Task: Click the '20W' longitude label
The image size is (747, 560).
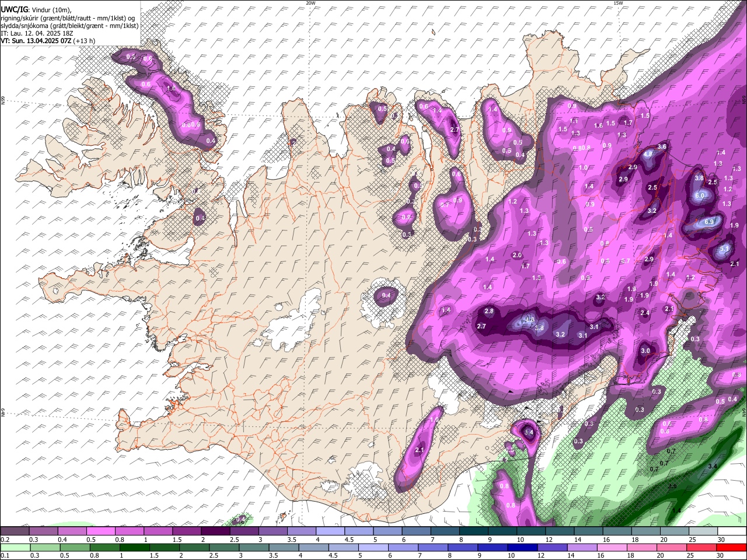Action: coord(310,3)
